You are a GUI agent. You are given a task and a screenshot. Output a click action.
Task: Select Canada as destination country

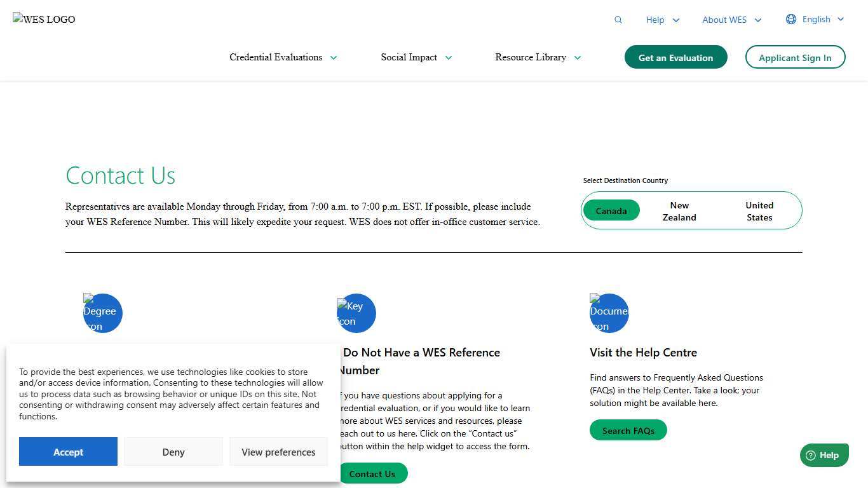pos(611,211)
